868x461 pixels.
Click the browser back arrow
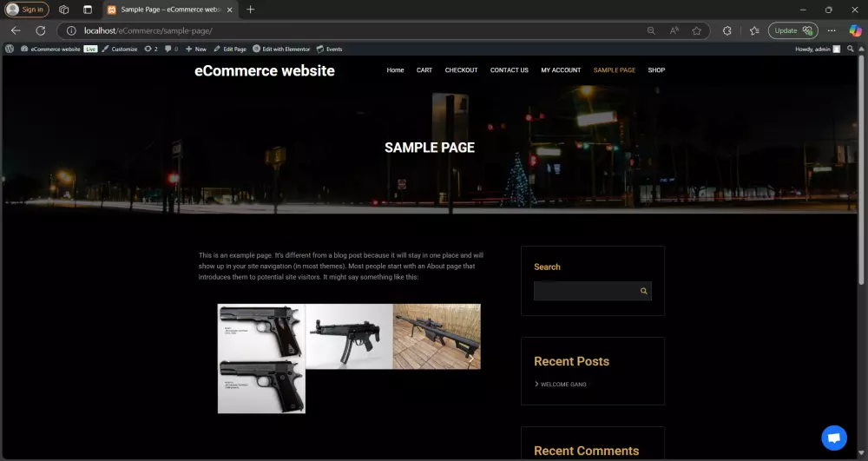[16, 31]
